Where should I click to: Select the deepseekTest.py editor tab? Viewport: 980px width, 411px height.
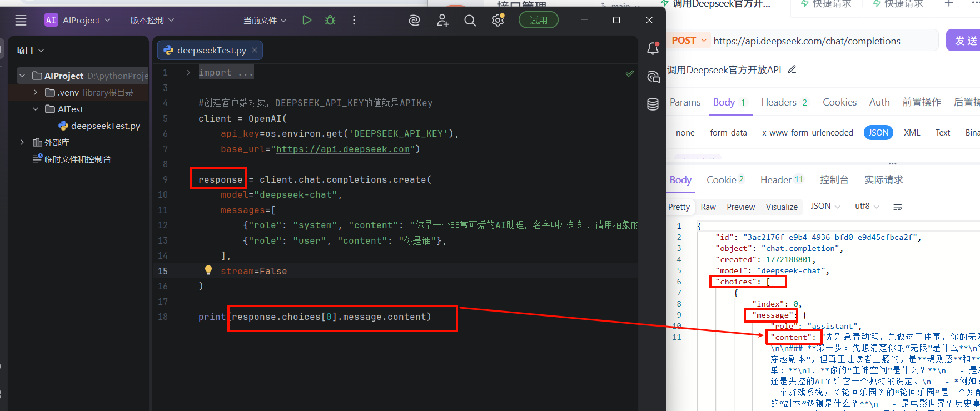click(210, 50)
